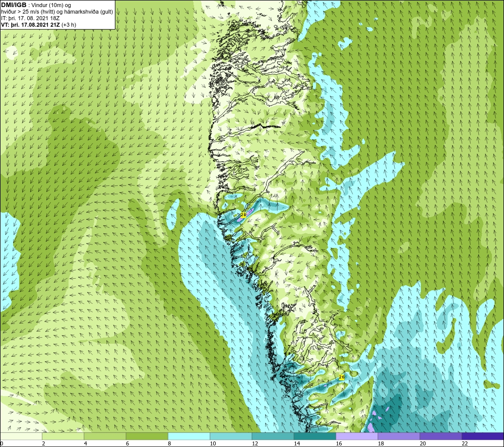Select the dark teal 14–16 legend swatch
Viewport: 504px width, 447px height.
pos(315,436)
